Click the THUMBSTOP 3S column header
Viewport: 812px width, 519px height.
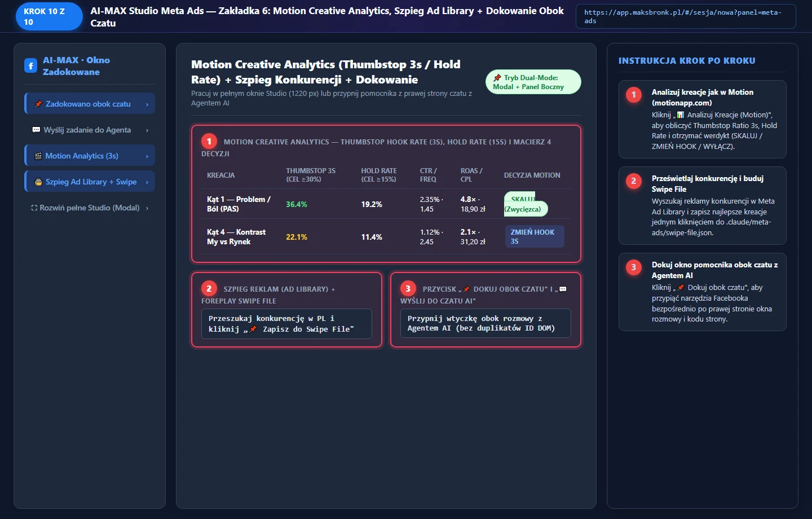pyautogui.click(x=311, y=175)
